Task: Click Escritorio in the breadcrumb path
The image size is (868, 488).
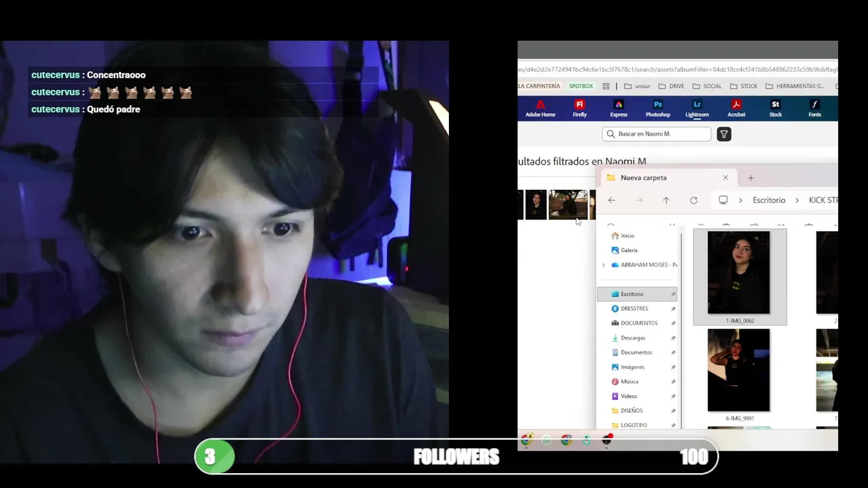Action: pos(769,200)
